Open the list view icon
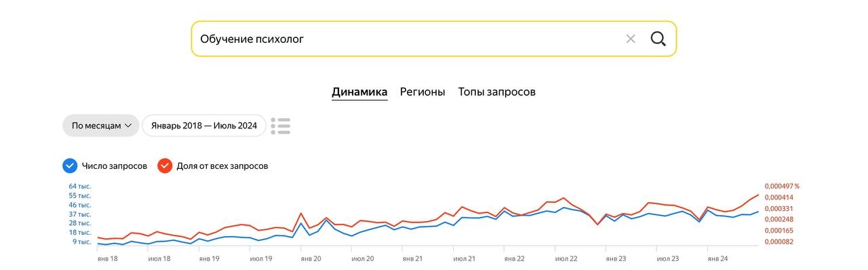Screen dimensions: 868x270 [x=281, y=126]
